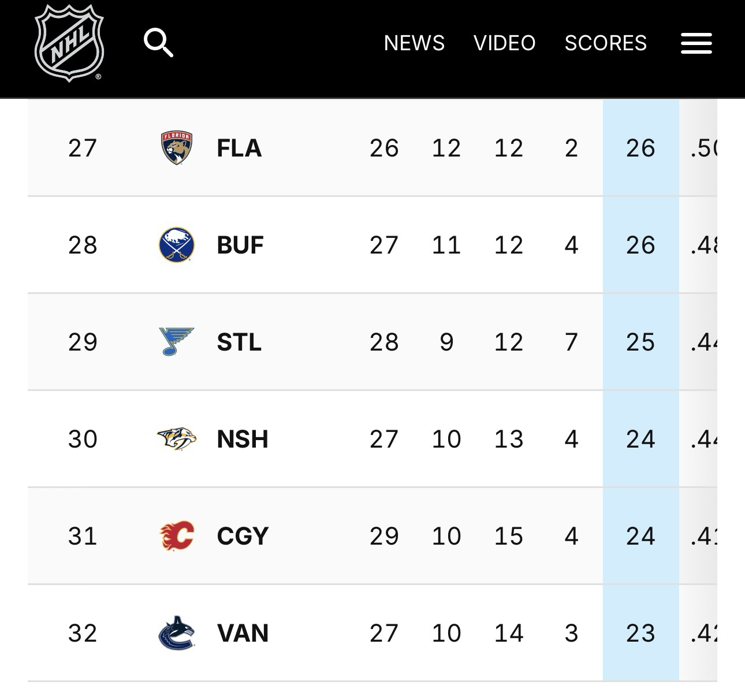
Task: Open the VAN team link
Action: tap(243, 634)
